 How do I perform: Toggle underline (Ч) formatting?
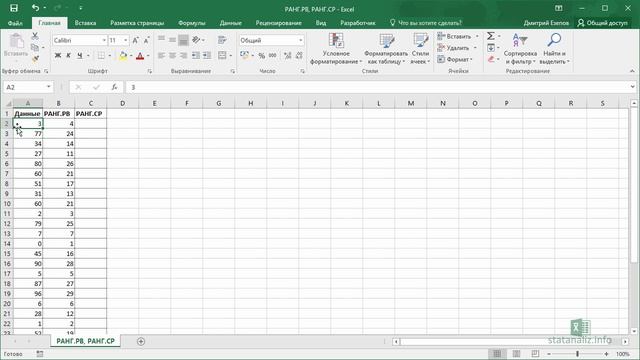[x=80, y=55]
